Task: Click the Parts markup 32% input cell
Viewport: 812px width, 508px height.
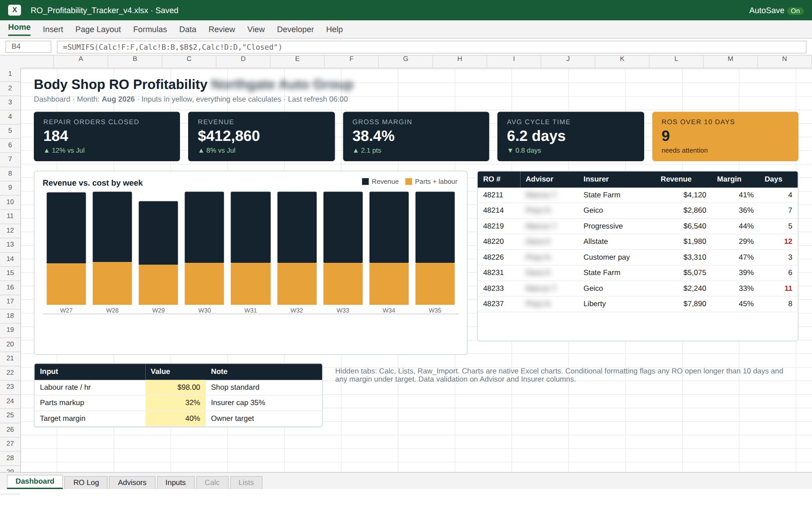Action: pos(175,403)
